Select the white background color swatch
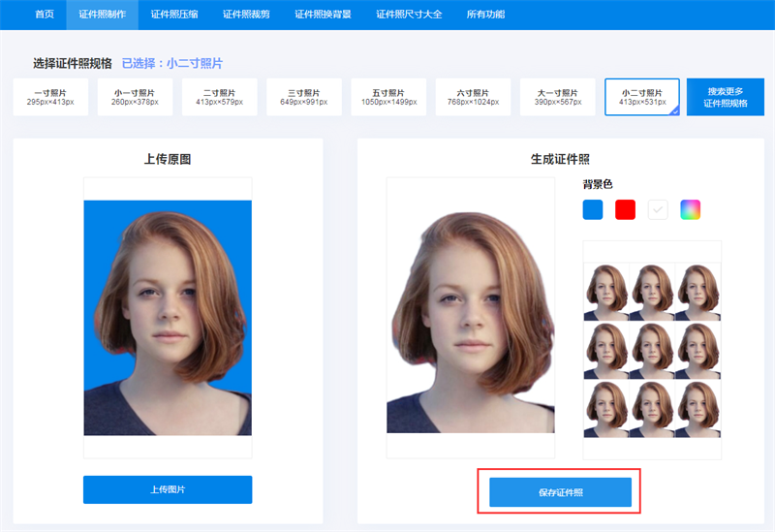Viewport: 775px width, 532px height. [658, 209]
